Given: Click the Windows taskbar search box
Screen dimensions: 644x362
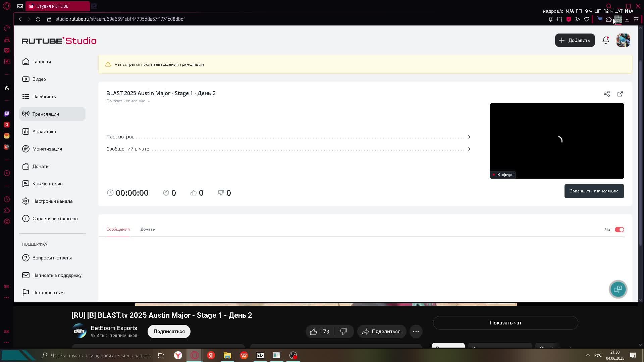Looking at the screenshot, I should (96, 355).
